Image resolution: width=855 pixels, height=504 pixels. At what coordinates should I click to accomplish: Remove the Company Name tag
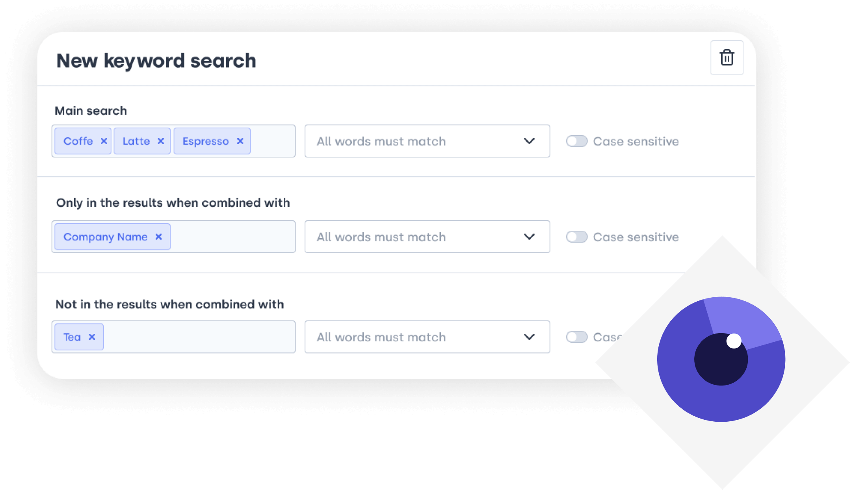[x=158, y=237]
